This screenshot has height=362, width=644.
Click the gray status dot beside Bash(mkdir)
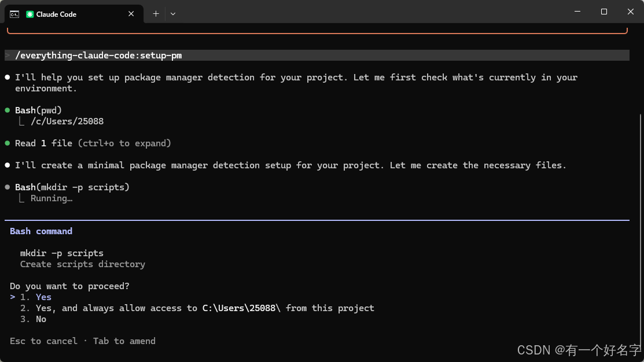pyautogui.click(x=8, y=187)
